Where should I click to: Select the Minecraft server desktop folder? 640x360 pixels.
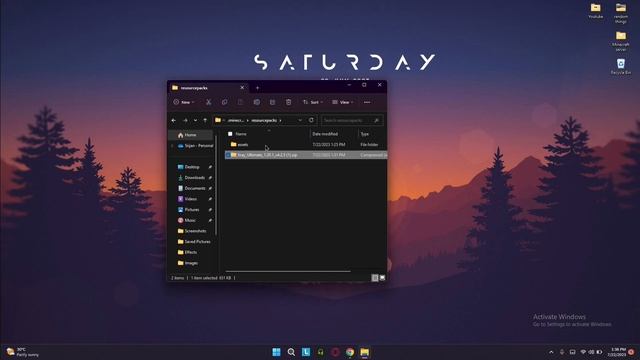coord(621,41)
